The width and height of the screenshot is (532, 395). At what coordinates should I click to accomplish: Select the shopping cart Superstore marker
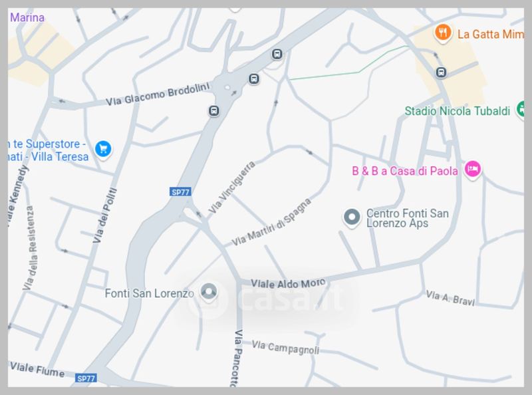click(103, 150)
